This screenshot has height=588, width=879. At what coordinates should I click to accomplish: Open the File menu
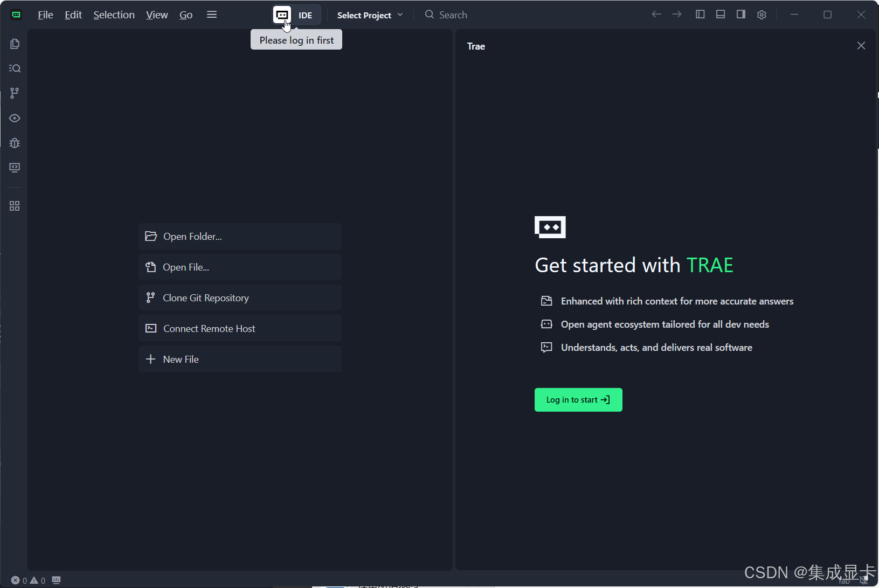coord(45,15)
